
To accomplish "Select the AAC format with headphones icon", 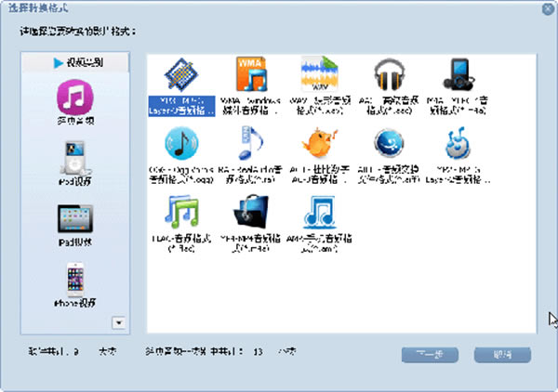I will 390,74.
